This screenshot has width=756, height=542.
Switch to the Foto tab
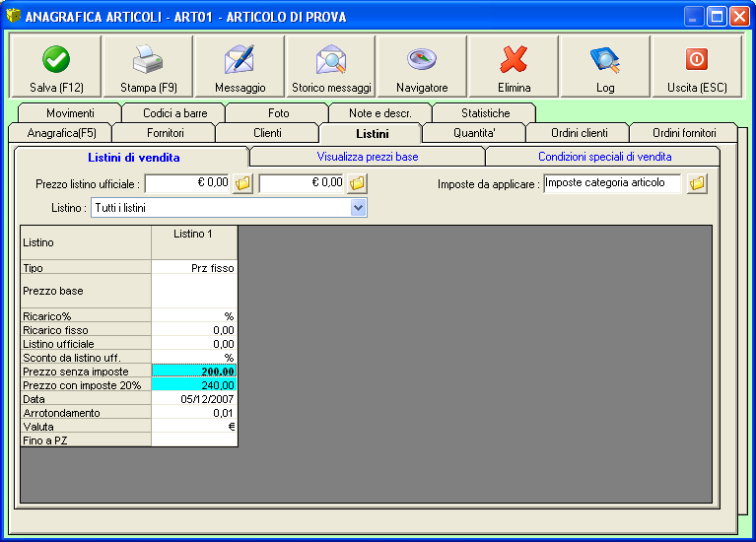click(x=278, y=113)
